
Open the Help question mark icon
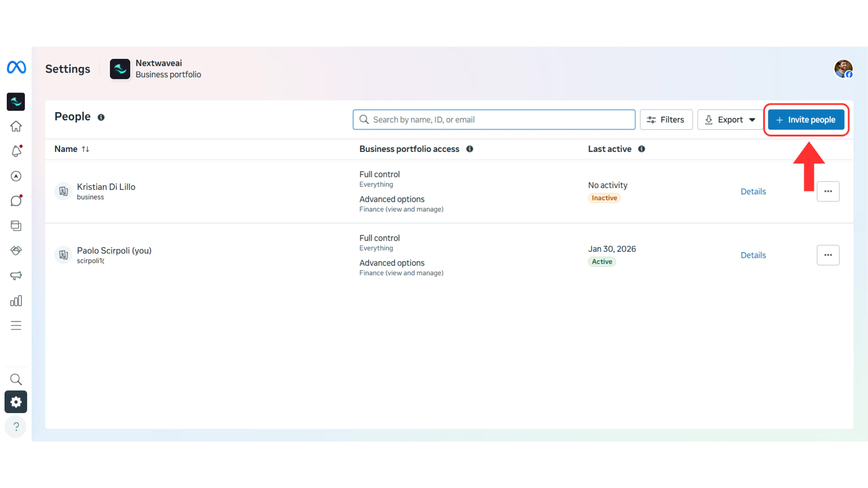[16, 426]
